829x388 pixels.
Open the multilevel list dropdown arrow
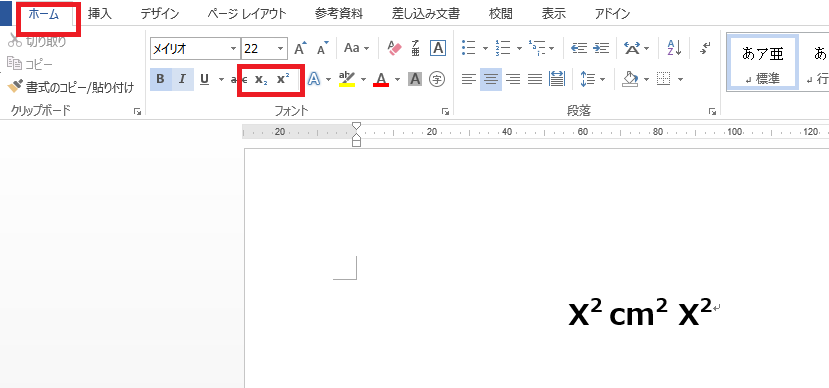pyautogui.click(x=551, y=49)
